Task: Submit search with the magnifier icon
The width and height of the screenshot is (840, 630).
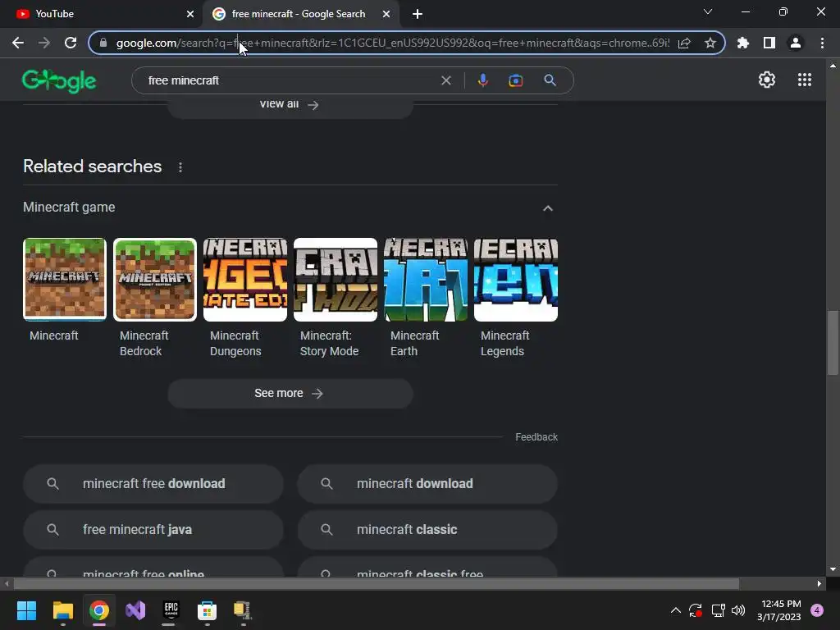Action: coord(550,80)
